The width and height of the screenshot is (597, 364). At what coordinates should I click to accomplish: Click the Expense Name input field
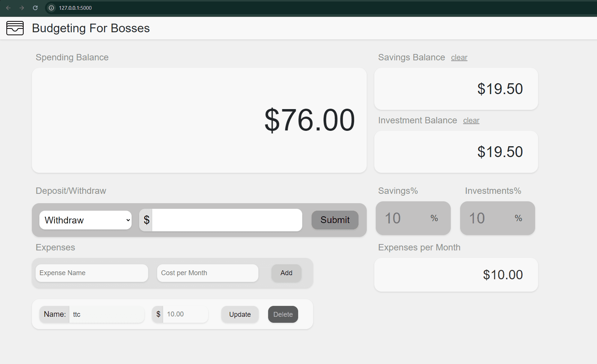[92, 273]
